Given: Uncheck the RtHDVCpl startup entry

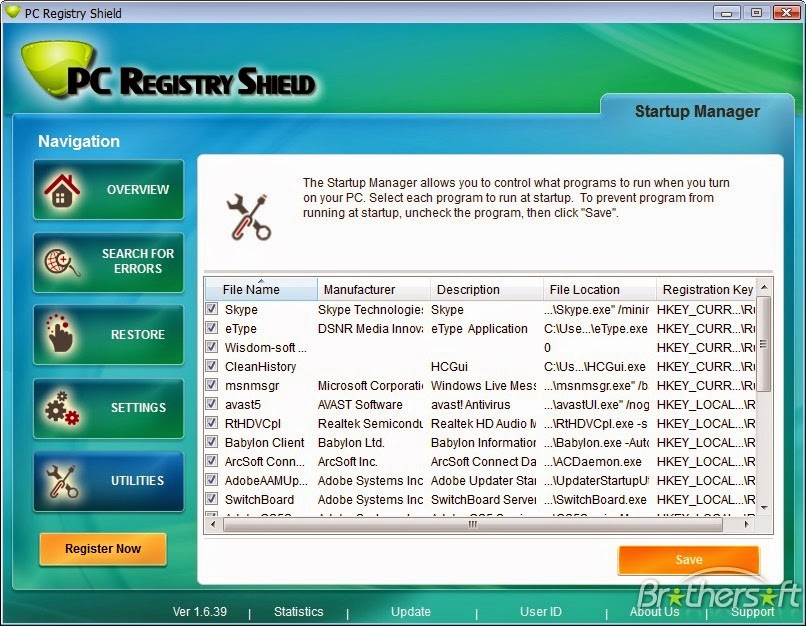Looking at the screenshot, I should pyautogui.click(x=211, y=423).
